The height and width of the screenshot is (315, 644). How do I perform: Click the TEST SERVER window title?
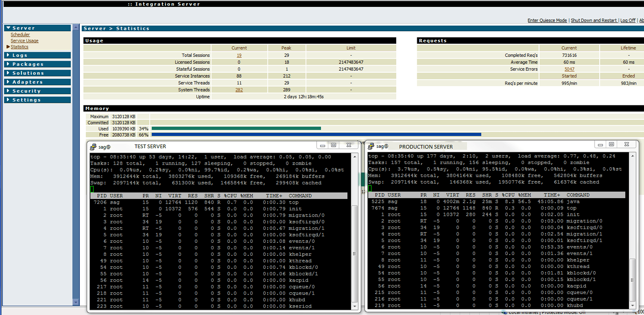(150, 146)
